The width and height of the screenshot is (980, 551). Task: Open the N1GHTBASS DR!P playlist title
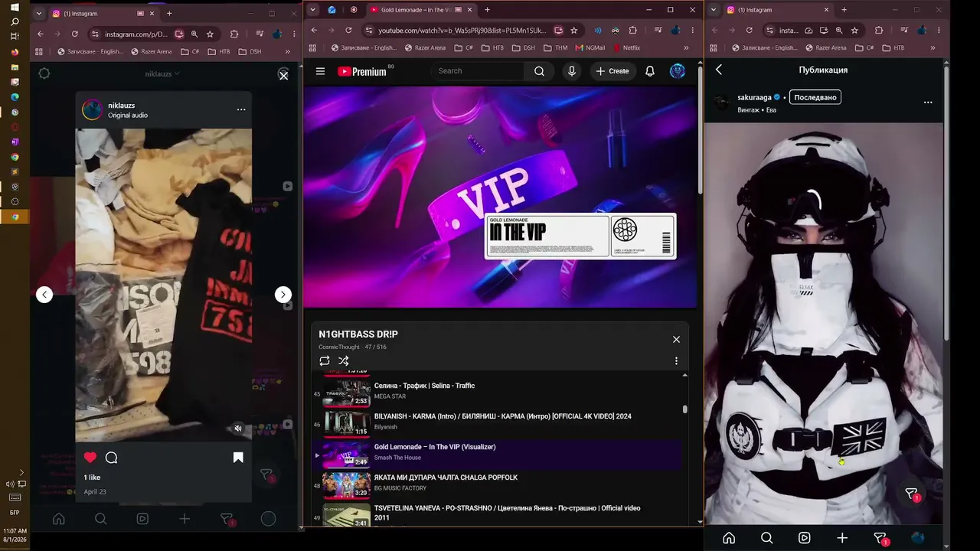[x=358, y=334]
